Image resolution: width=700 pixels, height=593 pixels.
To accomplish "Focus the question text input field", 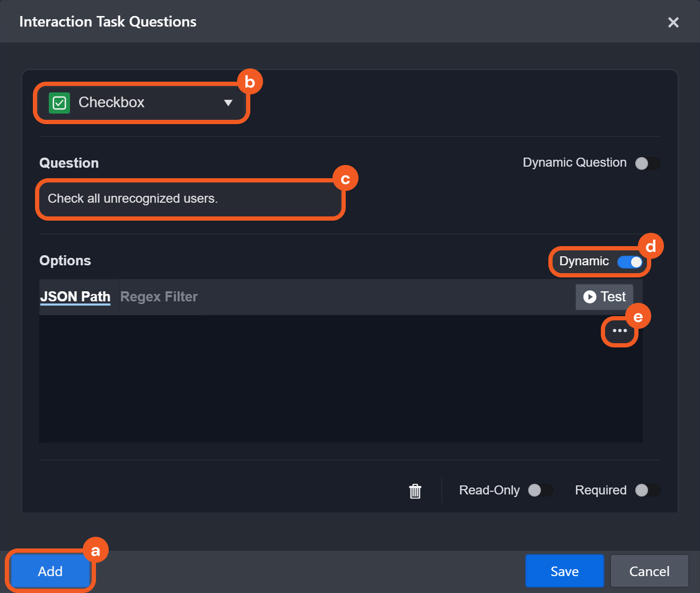I will click(x=190, y=199).
